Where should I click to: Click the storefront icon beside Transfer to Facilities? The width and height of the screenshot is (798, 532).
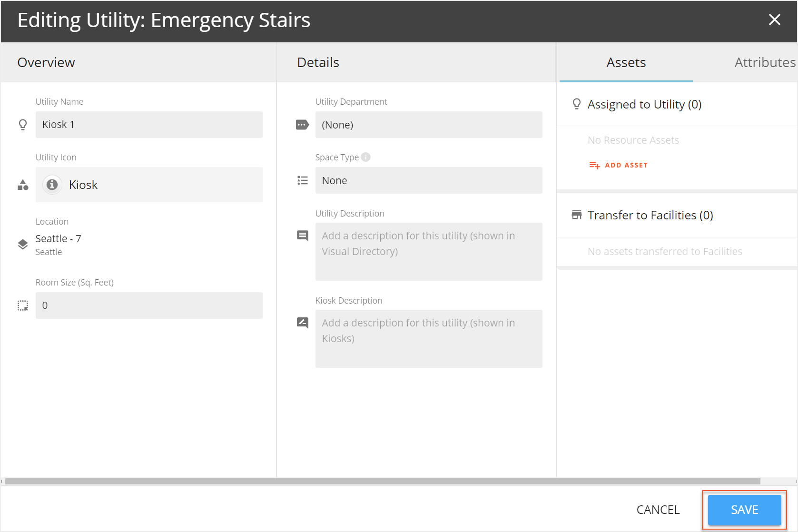576,215
